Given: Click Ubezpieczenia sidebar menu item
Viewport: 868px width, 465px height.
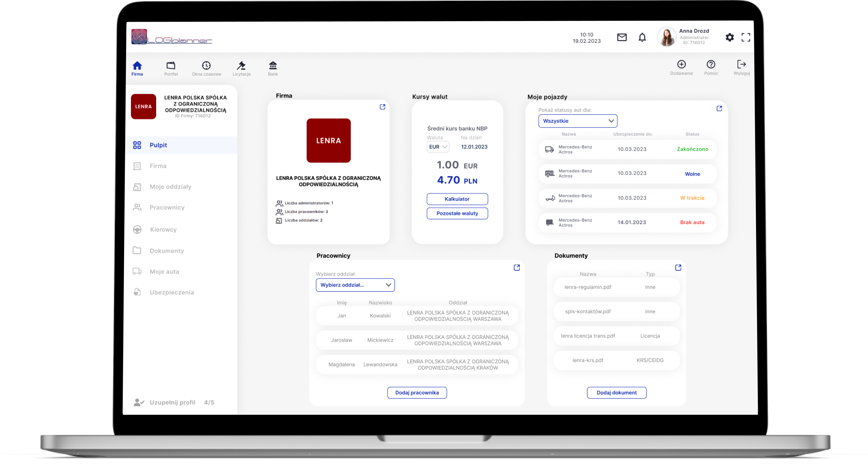Looking at the screenshot, I should pos(172,292).
